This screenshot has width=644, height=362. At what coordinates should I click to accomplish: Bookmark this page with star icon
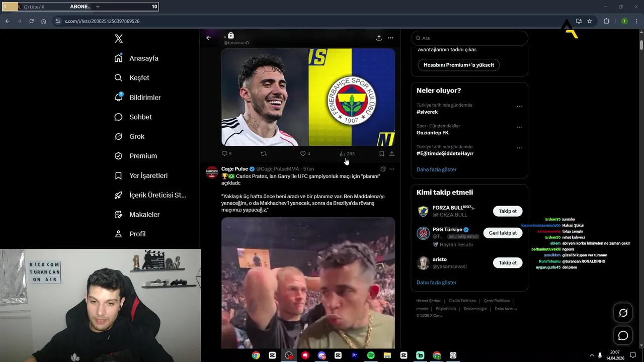pyautogui.click(x=590, y=21)
